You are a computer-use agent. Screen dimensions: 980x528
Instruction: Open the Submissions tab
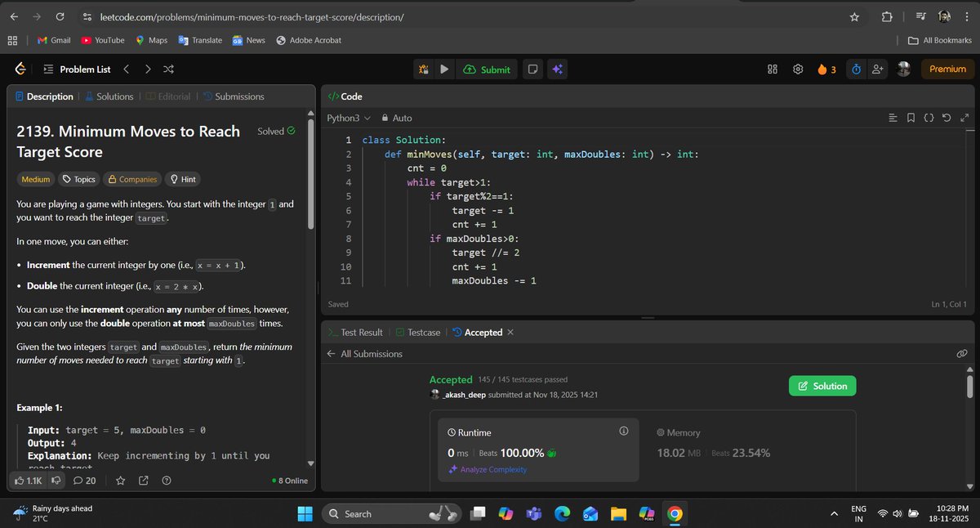(x=234, y=96)
